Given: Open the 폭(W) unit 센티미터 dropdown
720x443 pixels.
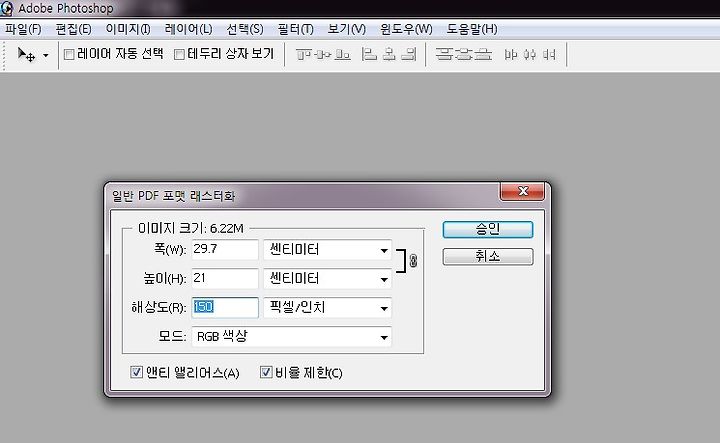Looking at the screenshot, I should [x=328, y=250].
